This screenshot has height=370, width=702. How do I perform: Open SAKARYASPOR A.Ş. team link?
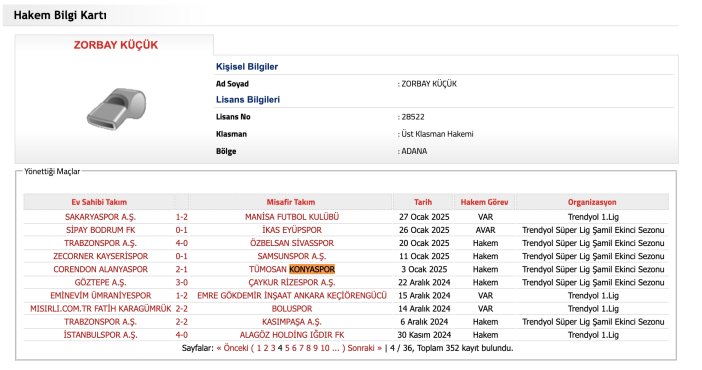pos(100,217)
